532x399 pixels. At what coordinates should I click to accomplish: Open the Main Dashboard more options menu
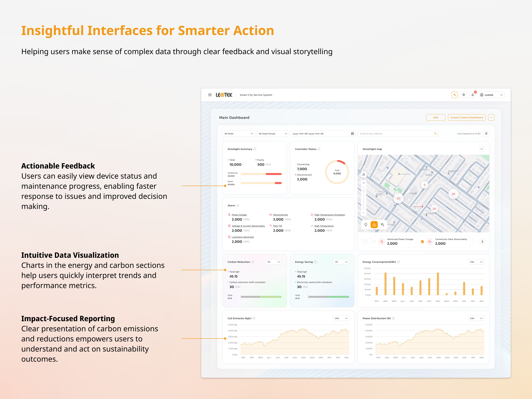pyautogui.click(x=491, y=117)
